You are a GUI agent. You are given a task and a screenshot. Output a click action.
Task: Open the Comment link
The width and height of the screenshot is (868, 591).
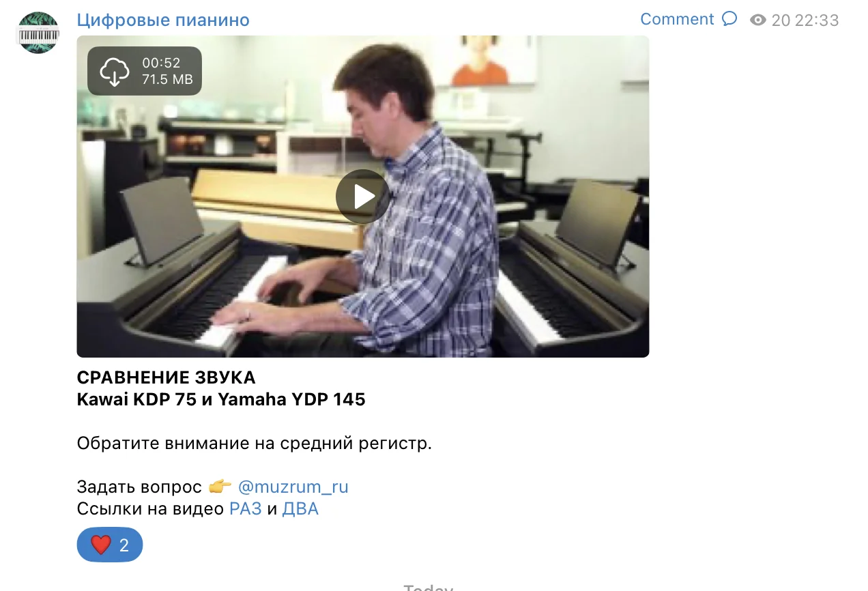point(677,19)
